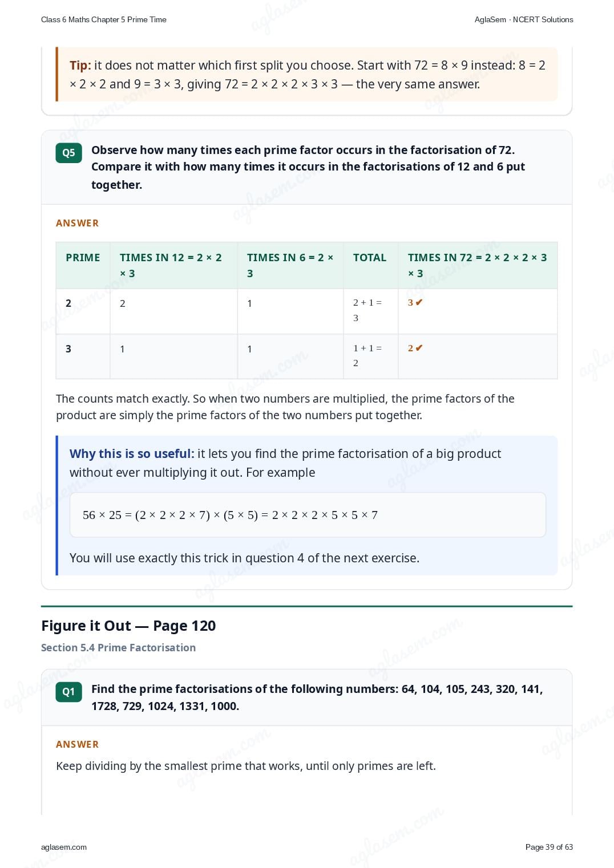Click the TIMES IN 12 column header
The height and width of the screenshot is (868, 614).
pos(171,265)
